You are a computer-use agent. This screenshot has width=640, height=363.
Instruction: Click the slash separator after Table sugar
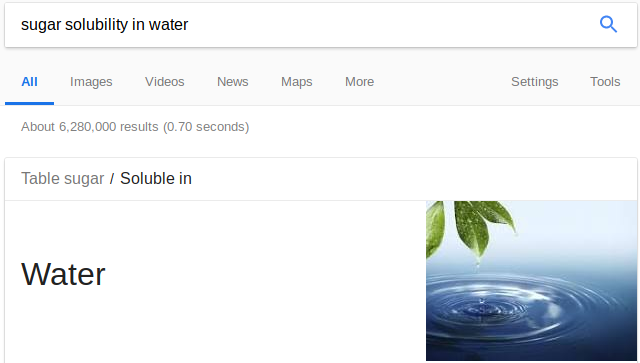tap(112, 179)
